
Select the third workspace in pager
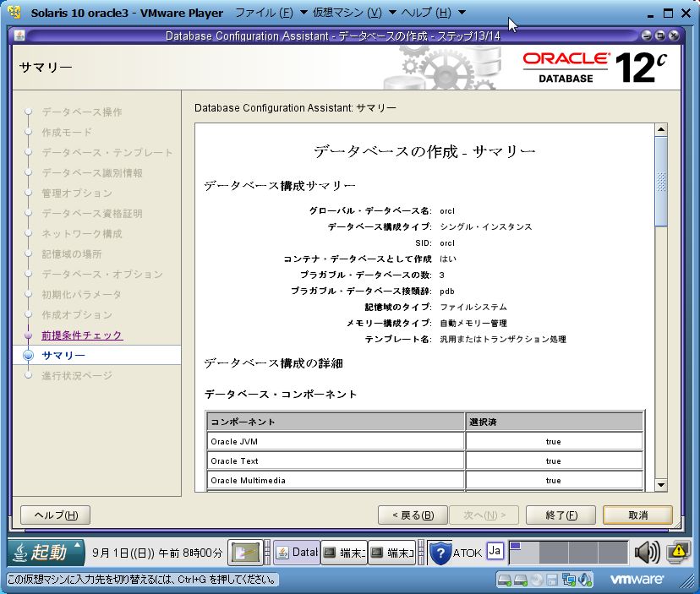583,553
